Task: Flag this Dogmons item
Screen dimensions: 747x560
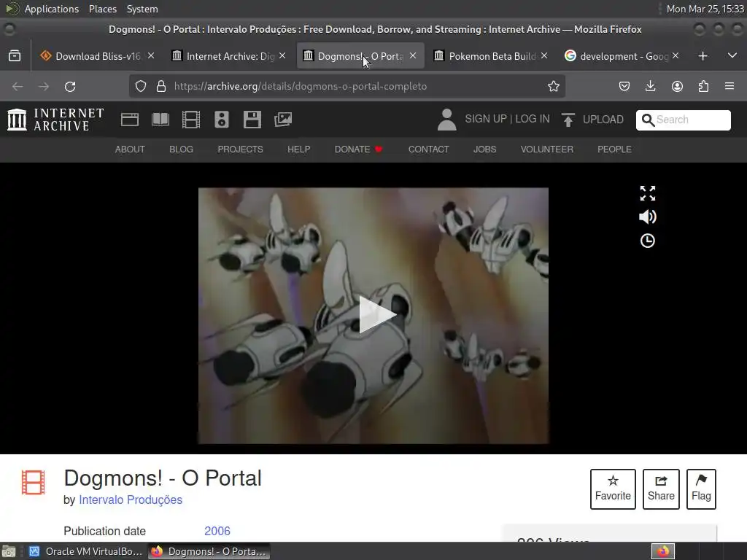Action: 701,489
